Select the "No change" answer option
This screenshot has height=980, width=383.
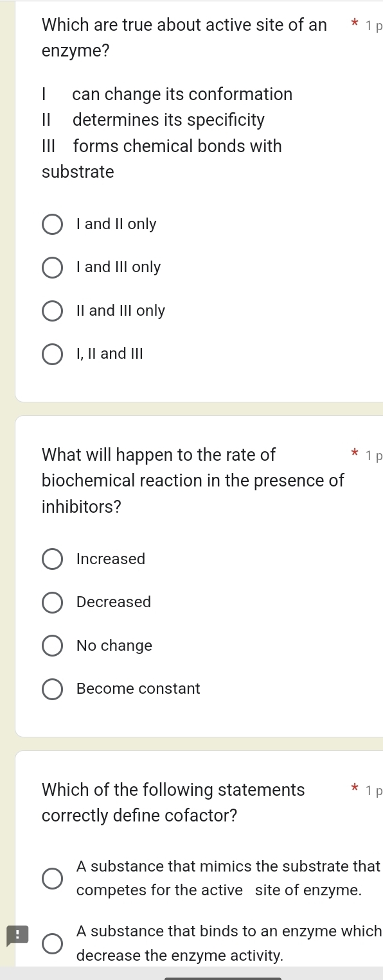click(x=52, y=646)
